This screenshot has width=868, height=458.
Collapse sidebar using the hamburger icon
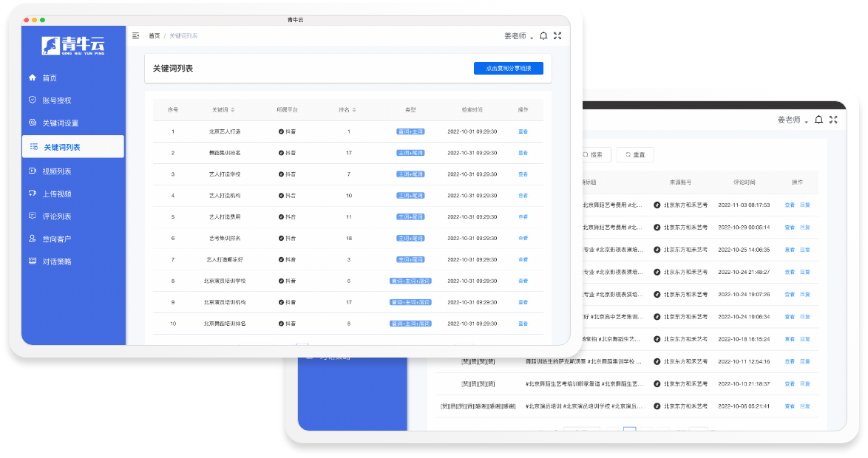(135, 35)
